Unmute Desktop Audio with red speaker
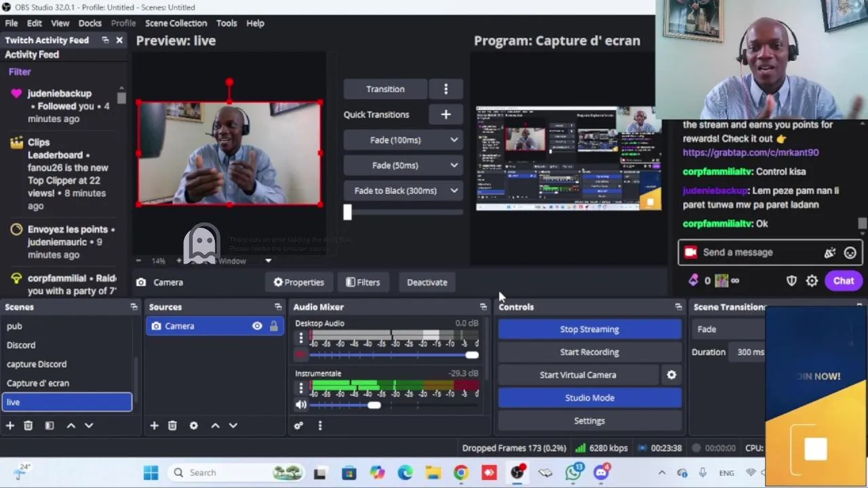Viewport: 868px width, 488px height. click(301, 354)
